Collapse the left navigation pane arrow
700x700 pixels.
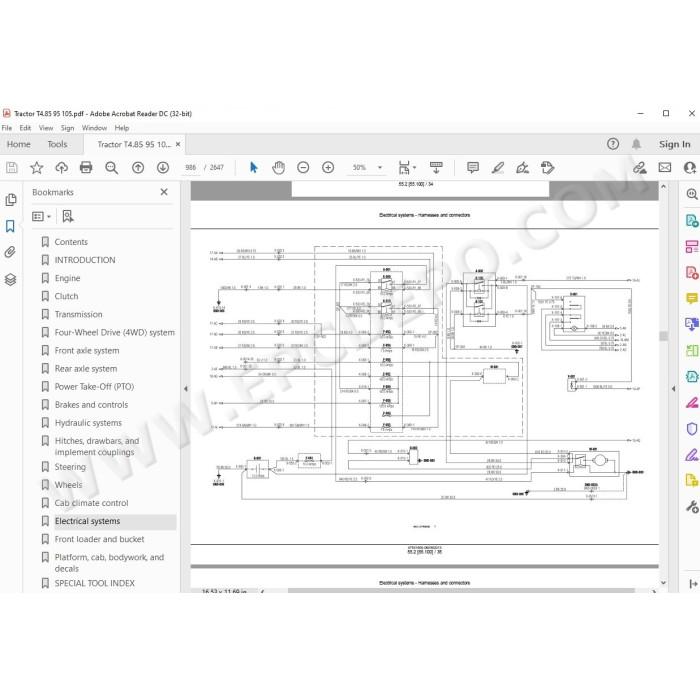click(x=186, y=389)
